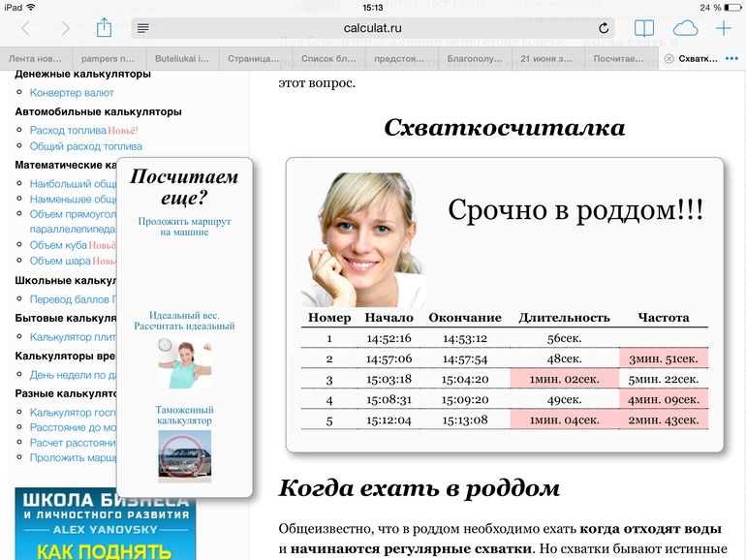The height and width of the screenshot is (560, 746).
Task: Close the Схватк... tab with its X
Action: [668, 59]
